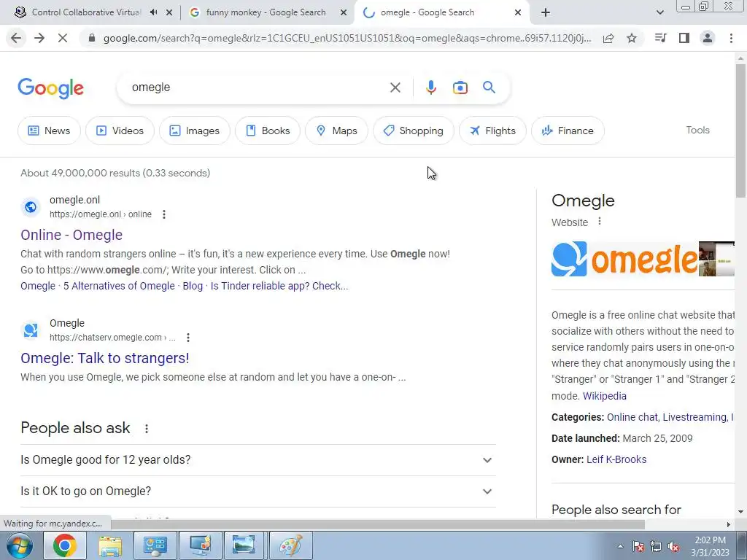Open 'Omegle: Talk to strangers!' result

[105, 358]
